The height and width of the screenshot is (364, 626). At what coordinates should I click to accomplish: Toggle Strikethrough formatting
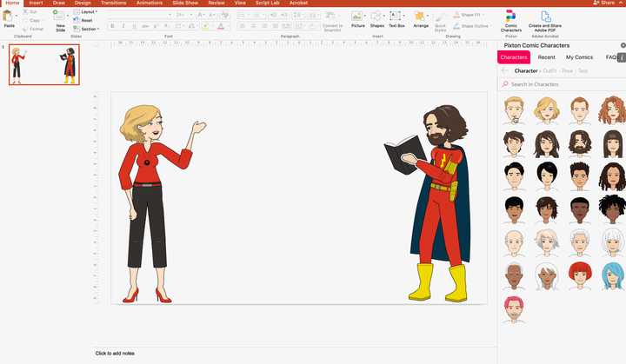[145, 26]
